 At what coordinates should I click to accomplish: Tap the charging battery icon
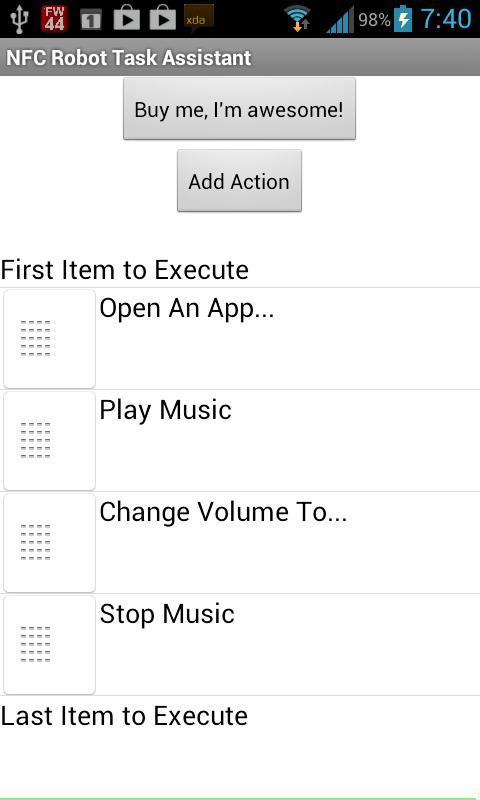pos(403,19)
